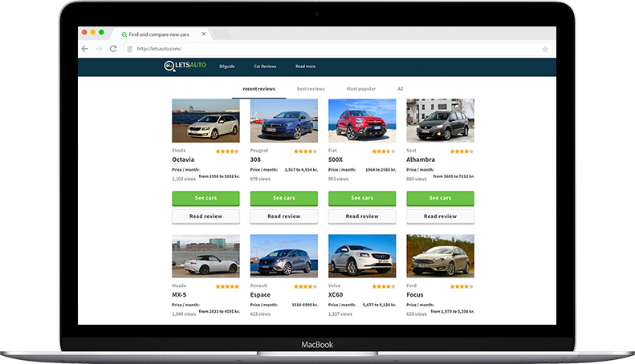Click the LetsAuto logo
The height and width of the screenshot is (364, 635).
[185, 66]
